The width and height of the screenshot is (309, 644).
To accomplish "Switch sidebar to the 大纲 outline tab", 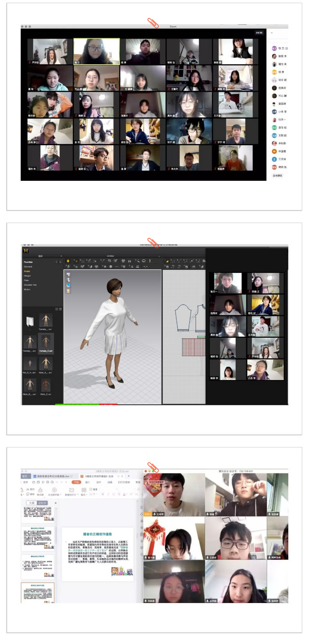I will tap(31, 503).
